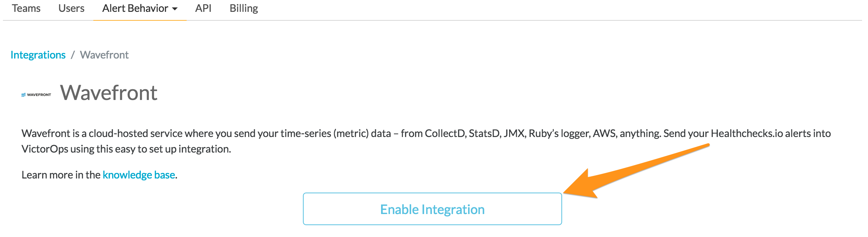Select the small Wavefront brand mark beside the heading

point(36,95)
